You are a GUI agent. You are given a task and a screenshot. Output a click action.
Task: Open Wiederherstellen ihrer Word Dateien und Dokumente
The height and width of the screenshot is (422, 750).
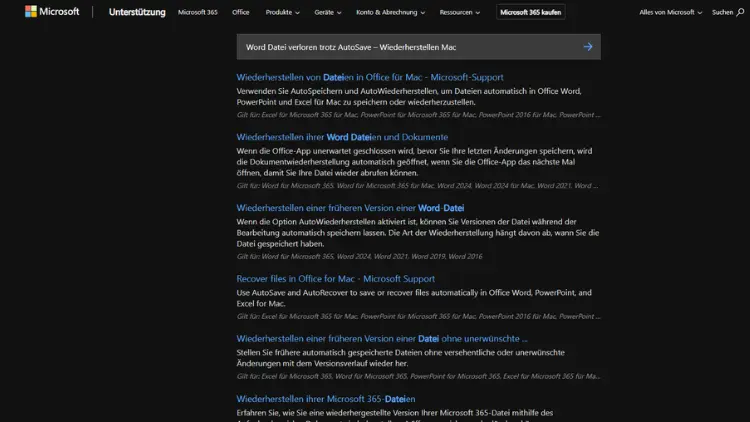(x=342, y=137)
